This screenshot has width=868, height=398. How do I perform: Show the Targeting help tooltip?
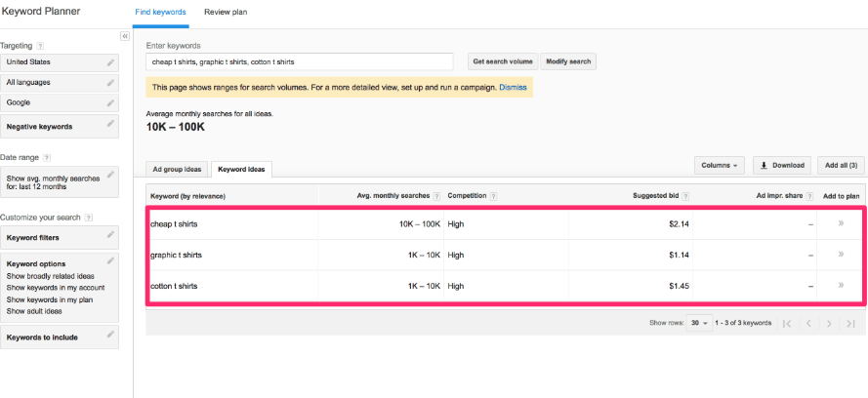point(40,46)
